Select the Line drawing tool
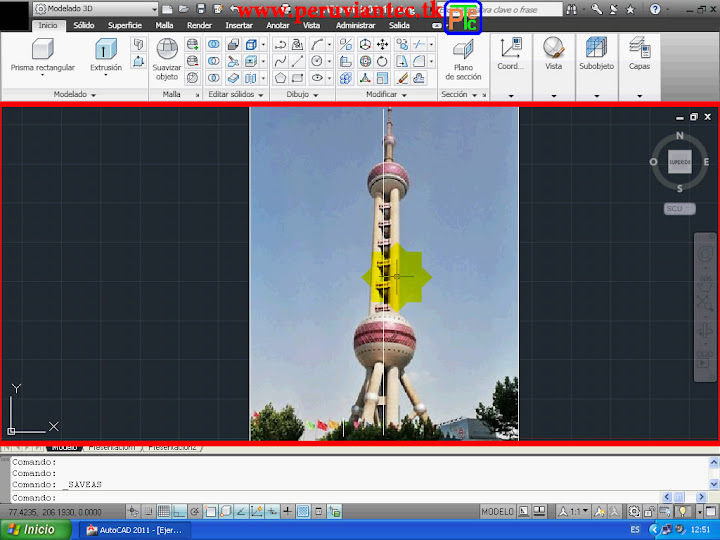 pos(298,61)
